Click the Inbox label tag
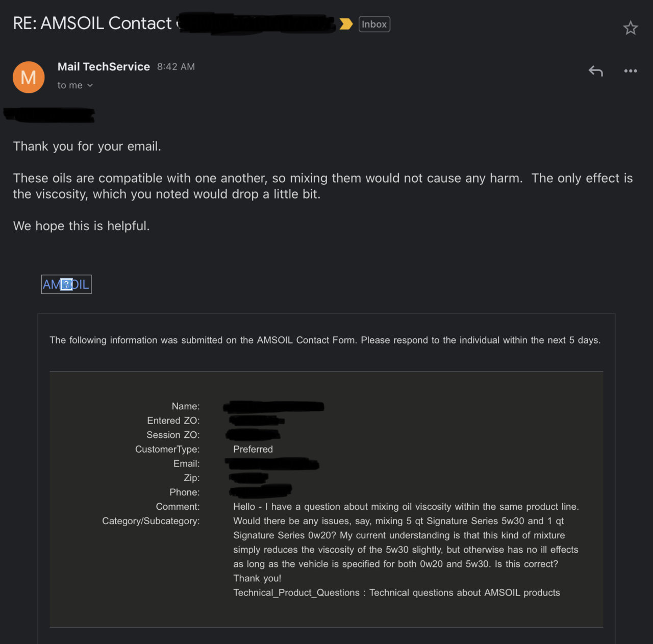The width and height of the screenshot is (653, 644). click(374, 24)
